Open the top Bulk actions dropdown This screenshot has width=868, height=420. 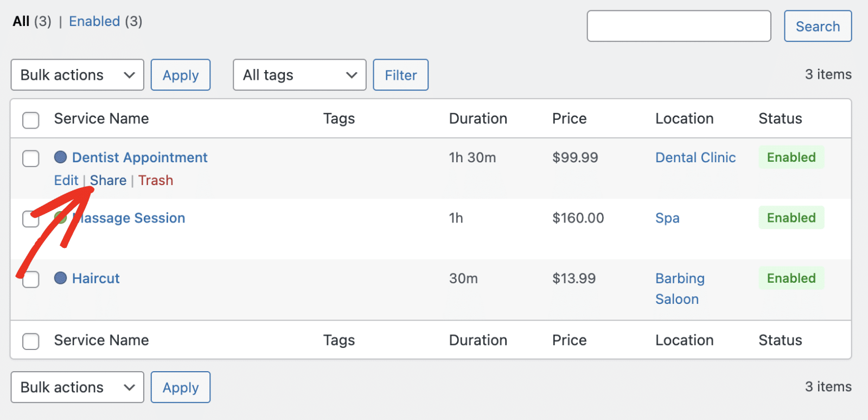pos(77,75)
